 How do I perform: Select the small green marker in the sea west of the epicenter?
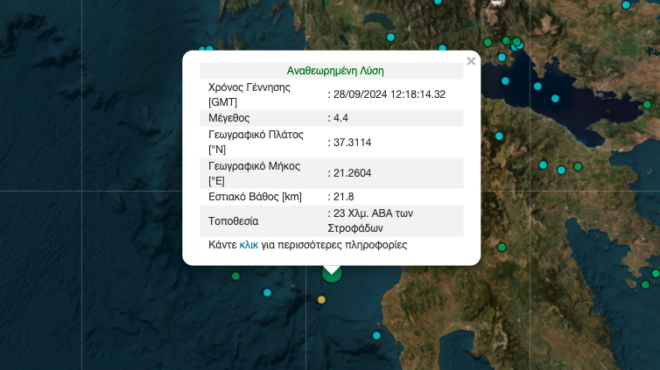pos(236,276)
